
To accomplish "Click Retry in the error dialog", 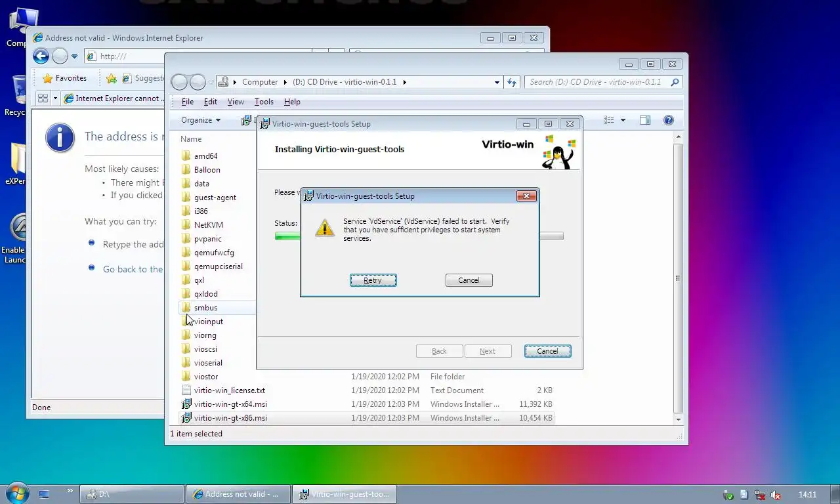I will pyautogui.click(x=373, y=280).
